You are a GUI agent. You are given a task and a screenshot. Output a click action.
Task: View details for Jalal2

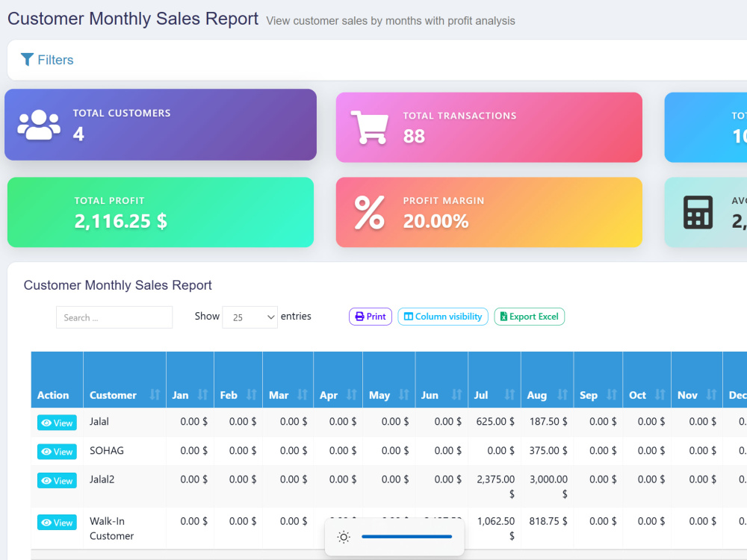click(x=57, y=481)
